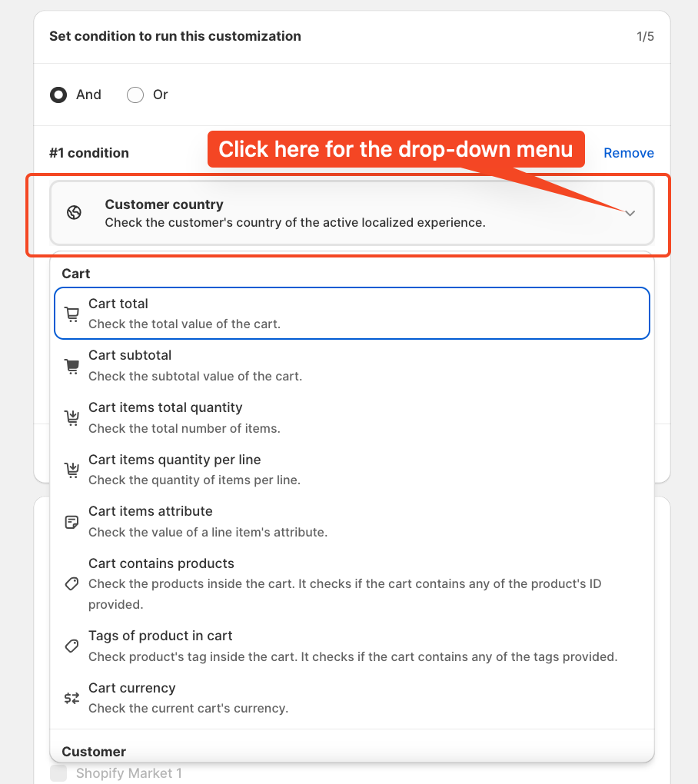
Task: Pick the Cart items total quantity option
Action: pos(352,417)
